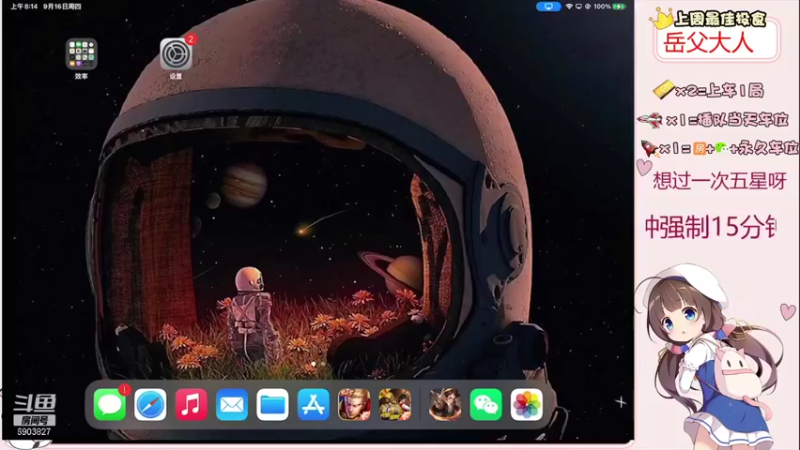The image size is (800, 450).
Task: Click the 岳父大人 name banner
Action: pos(716,42)
